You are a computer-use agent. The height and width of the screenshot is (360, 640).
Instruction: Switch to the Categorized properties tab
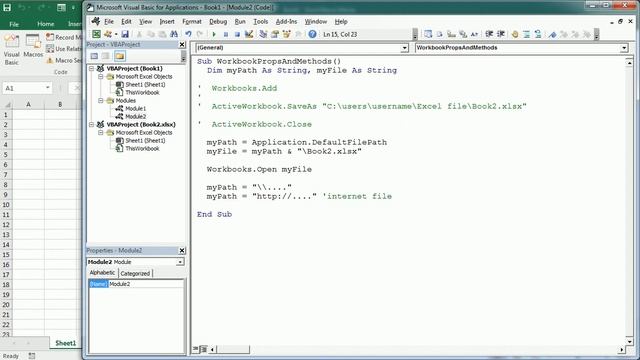click(x=135, y=273)
